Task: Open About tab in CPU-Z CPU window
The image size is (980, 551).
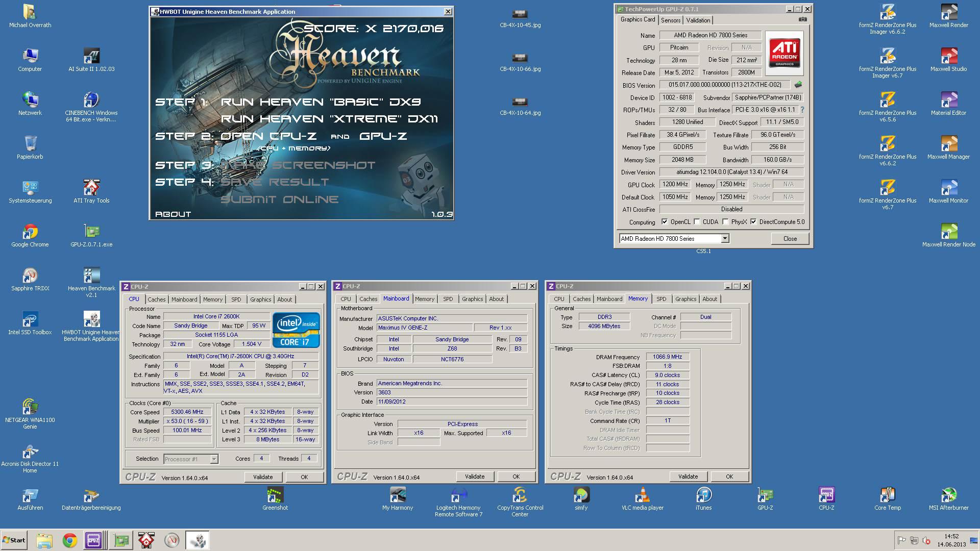Action: point(284,299)
